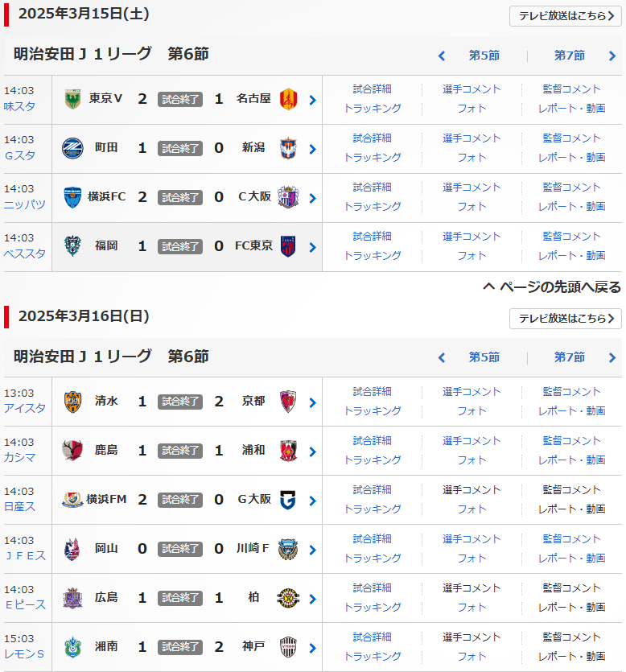Viewport: 626px width, 672px height.
Task: Go to 第7節 in March 16 header
Action: (x=569, y=357)
